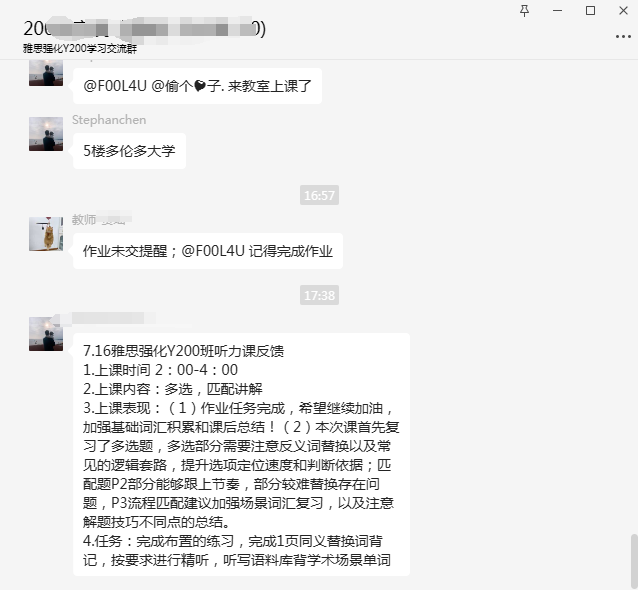Click the 16:57 timestamp label

point(319,195)
